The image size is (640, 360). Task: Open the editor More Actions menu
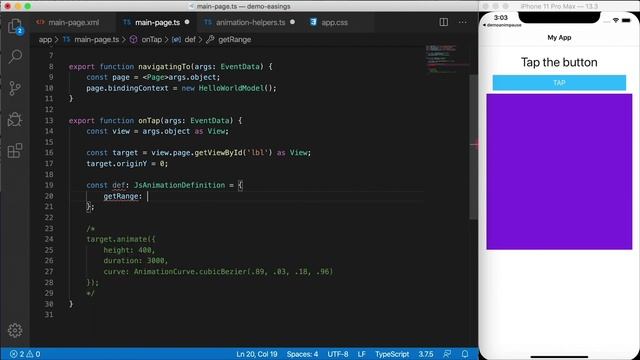pyautogui.click(x=462, y=22)
